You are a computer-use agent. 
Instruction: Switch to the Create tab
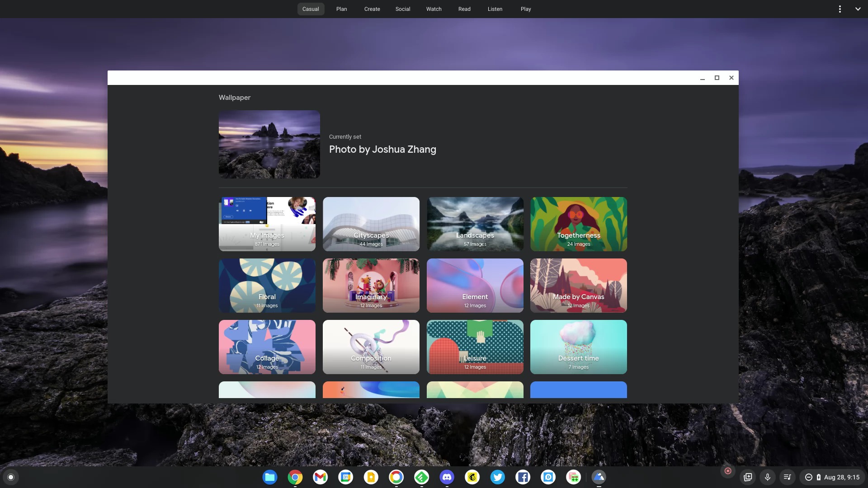(x=372, y=9)
